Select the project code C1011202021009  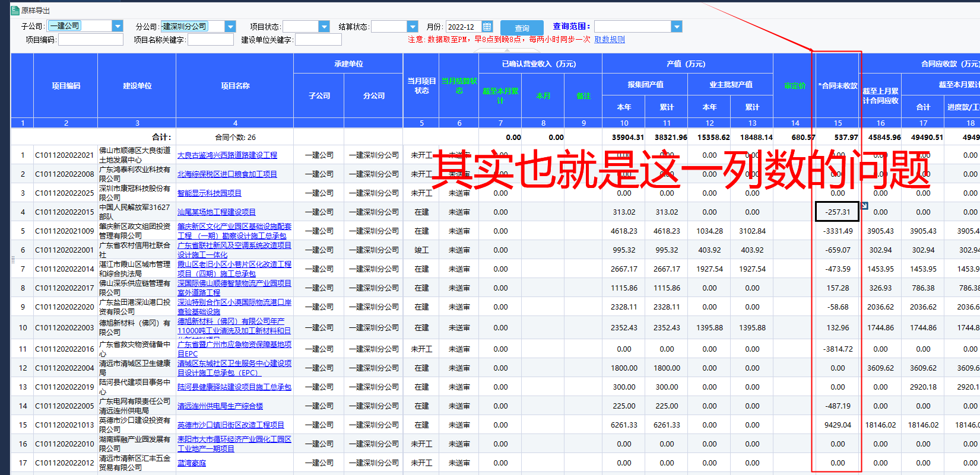[65, 231]
